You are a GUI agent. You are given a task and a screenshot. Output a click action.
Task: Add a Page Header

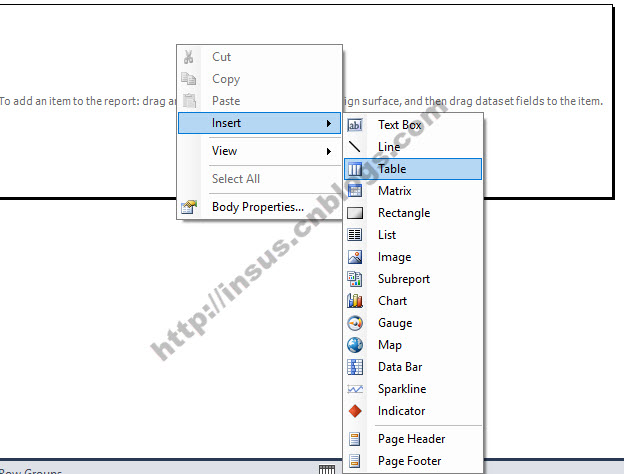[x=413, y=439]
